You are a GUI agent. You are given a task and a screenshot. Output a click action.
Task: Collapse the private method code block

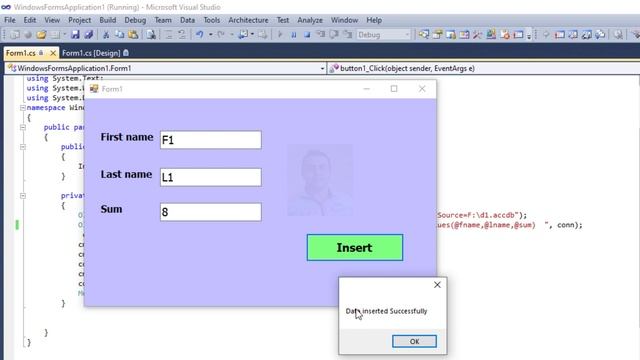coord(23,196)
